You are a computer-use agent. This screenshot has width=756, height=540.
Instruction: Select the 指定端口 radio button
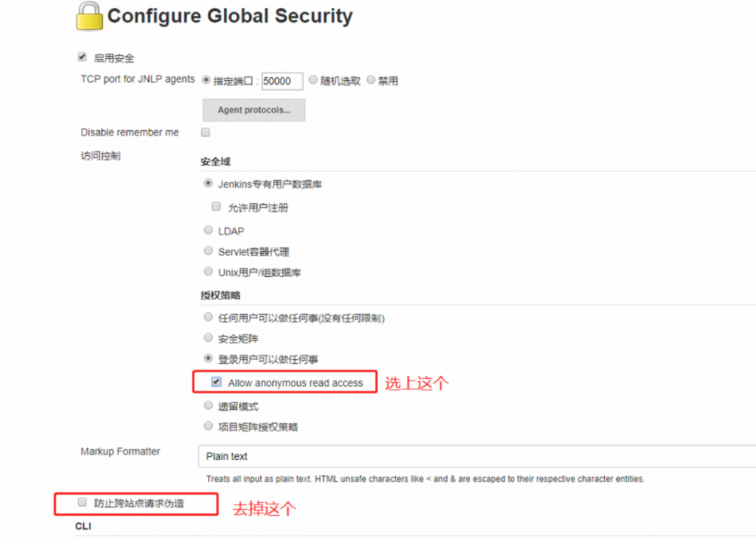pos(206,80)
